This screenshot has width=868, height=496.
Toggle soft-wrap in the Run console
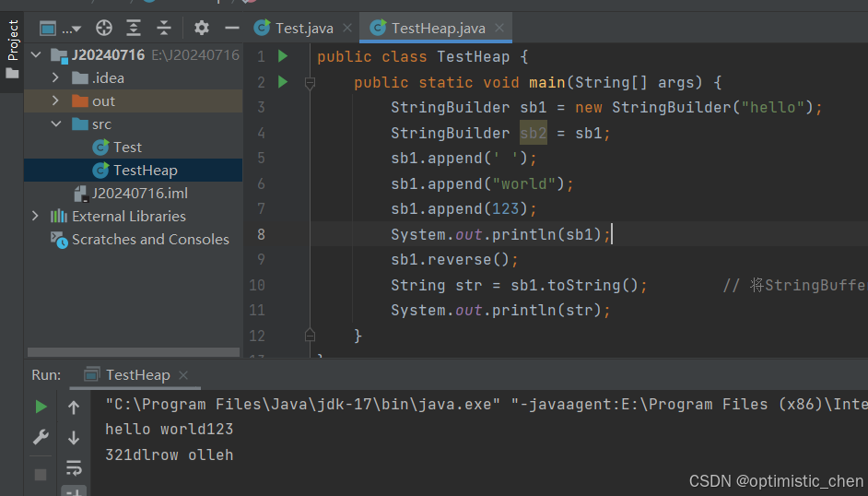tap(74, 467)
